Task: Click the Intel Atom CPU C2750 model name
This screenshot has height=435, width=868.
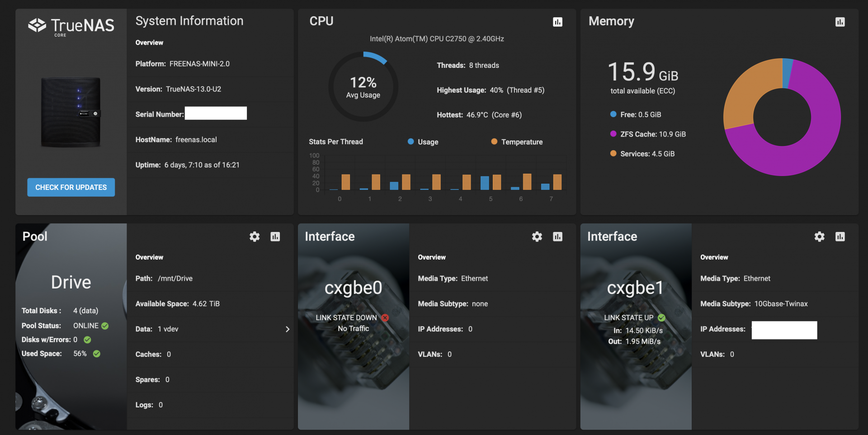Action: [437, 39]
